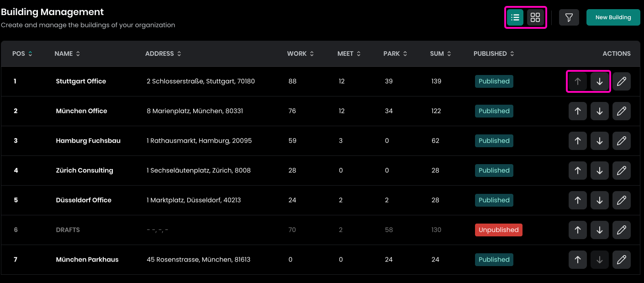This screenshot has height=283, width=644.
Task: Move München Parkhaus up one position
Action: pyautogui.click(x=577, y=260)
